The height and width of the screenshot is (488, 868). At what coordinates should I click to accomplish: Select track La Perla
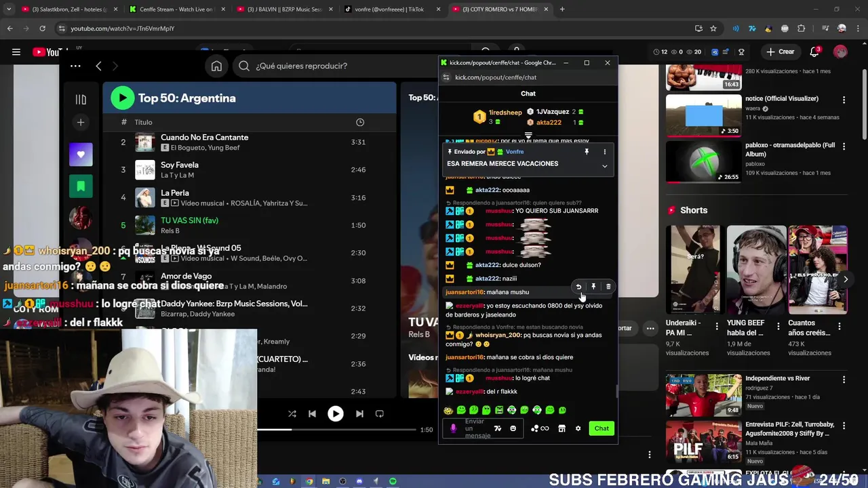click(175, 192)
